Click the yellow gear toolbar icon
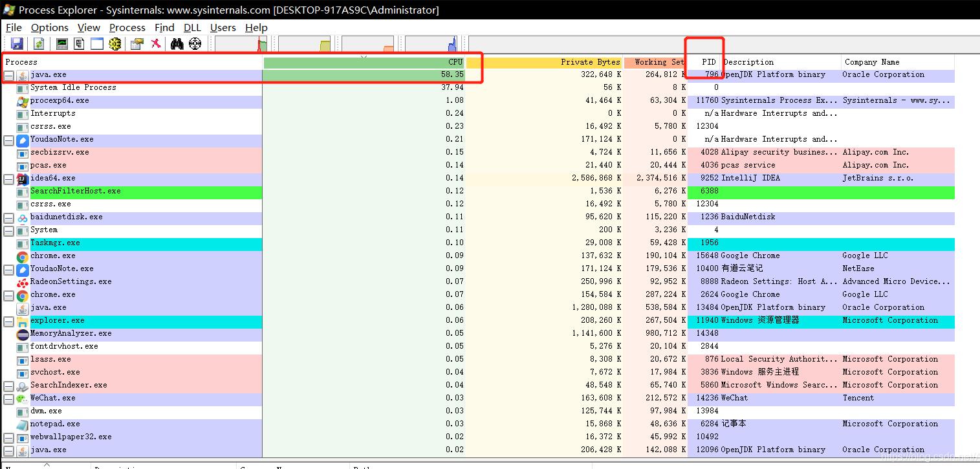Screen dimensions: 980x469 [115, 44]
